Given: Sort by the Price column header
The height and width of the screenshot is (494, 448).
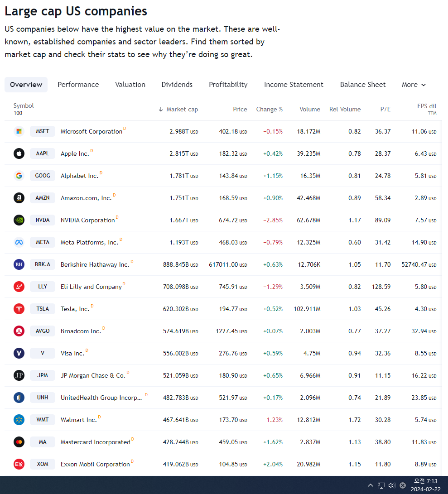Looking at the screenshot, I should click(240, 109).
